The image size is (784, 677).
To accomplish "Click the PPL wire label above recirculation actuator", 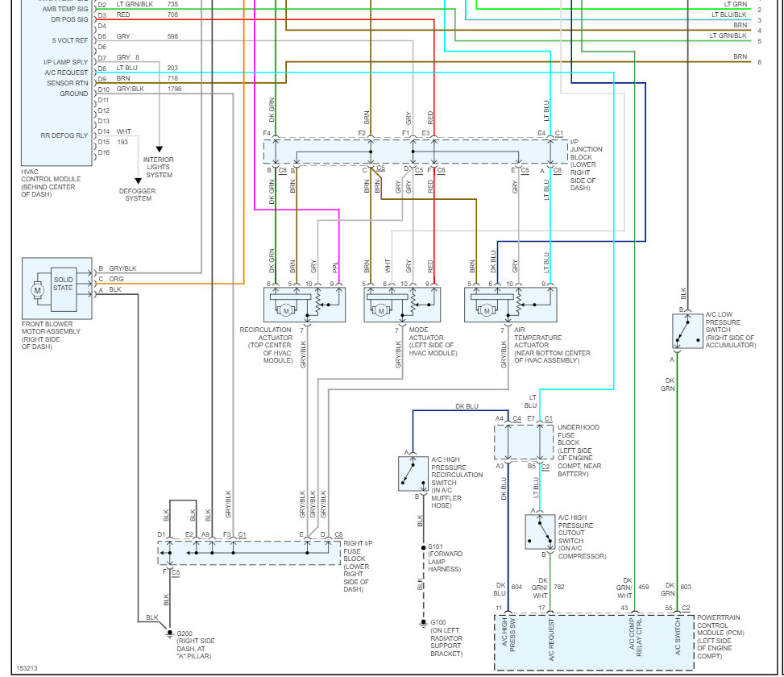I will 335,267.
